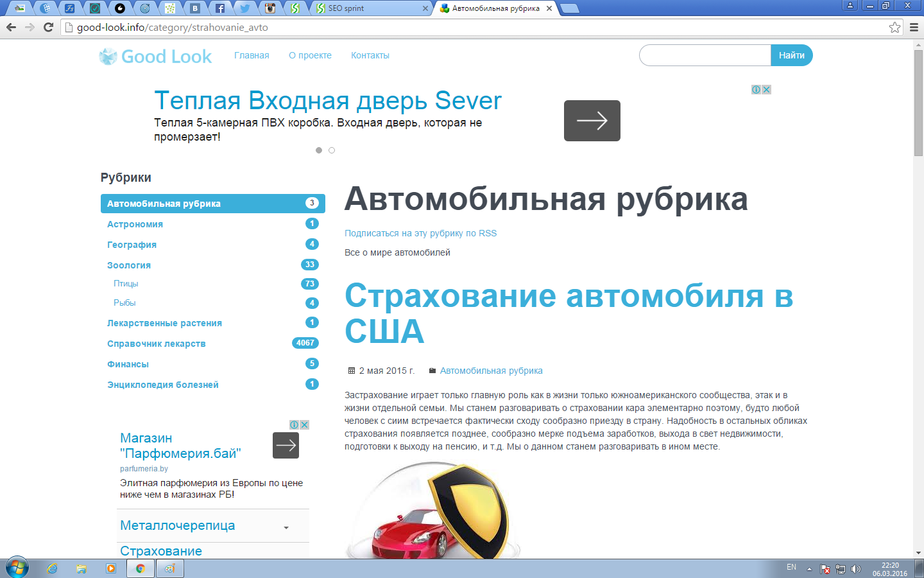924x578 pixels.
Task: Click the Chrome taskbar button
Action: click(x=140, y=568)
